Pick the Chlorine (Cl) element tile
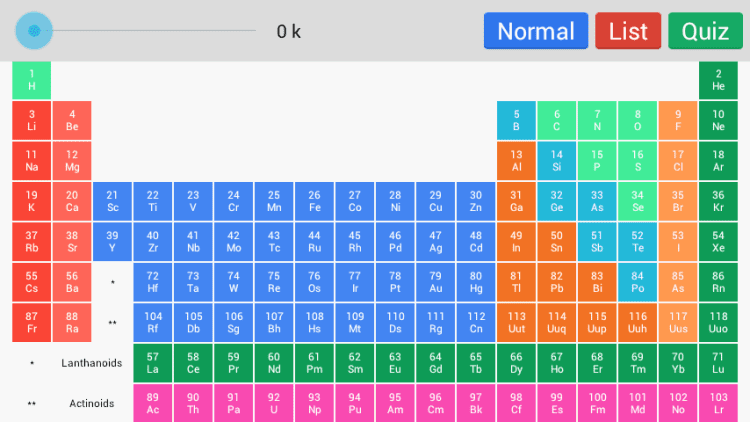Viewport: 750px width, 422px height. (x=678, y=161)
